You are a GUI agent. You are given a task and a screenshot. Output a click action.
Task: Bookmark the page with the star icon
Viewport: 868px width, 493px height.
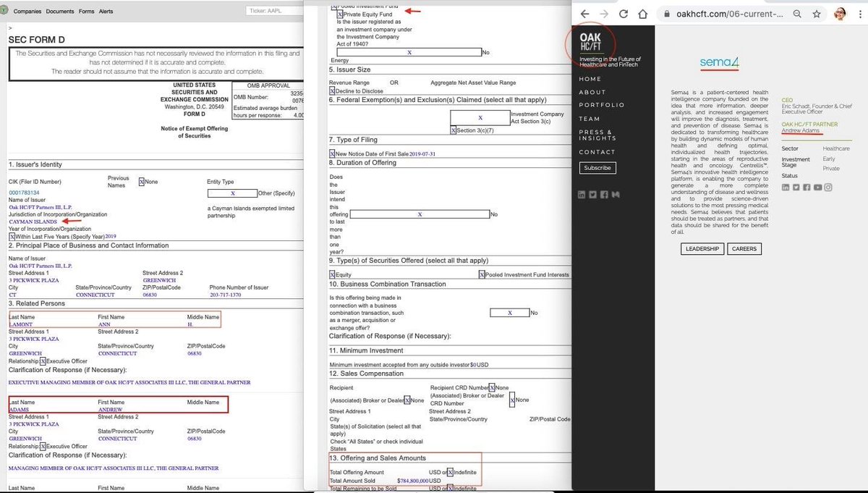[816, 14]
